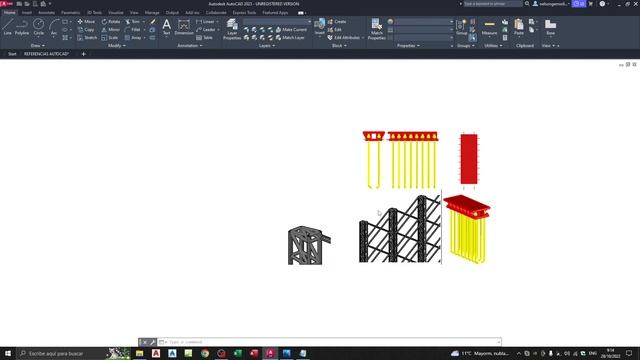Viewport: 640px width, 360px height.
Task: Open the Parametric ribbon tab
Action: point(71,13)
